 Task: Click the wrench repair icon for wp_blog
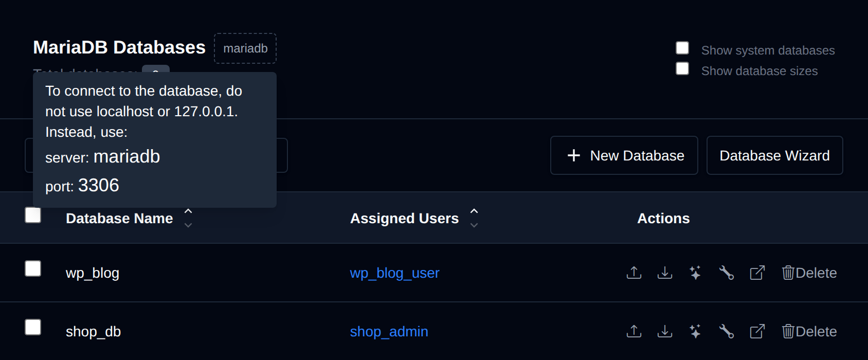click(726, 273)
